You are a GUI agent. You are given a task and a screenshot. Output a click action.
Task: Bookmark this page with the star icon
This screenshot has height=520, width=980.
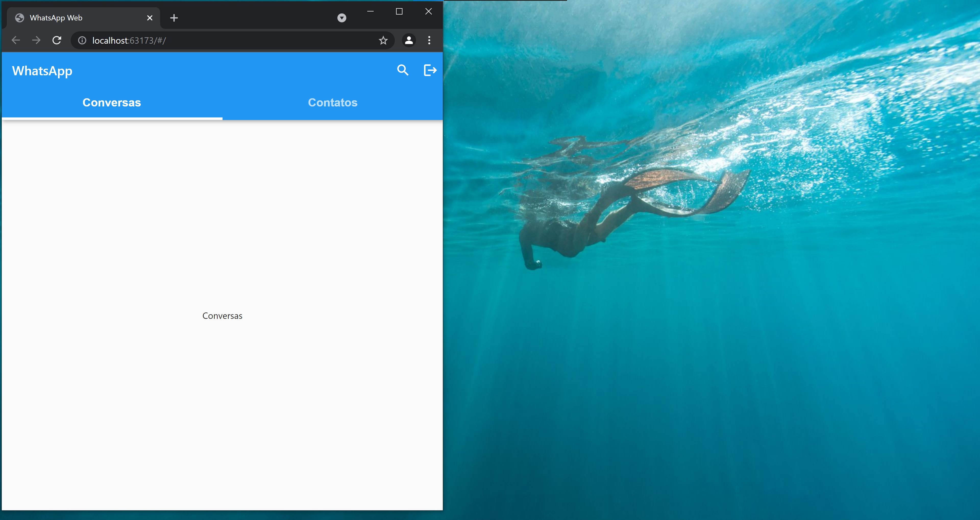(x=383, y=40)
